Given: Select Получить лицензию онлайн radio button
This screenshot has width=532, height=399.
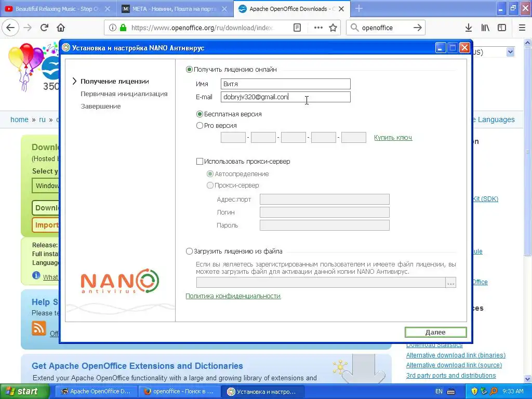Looking at the screenshot, I should tap(189, 70).
